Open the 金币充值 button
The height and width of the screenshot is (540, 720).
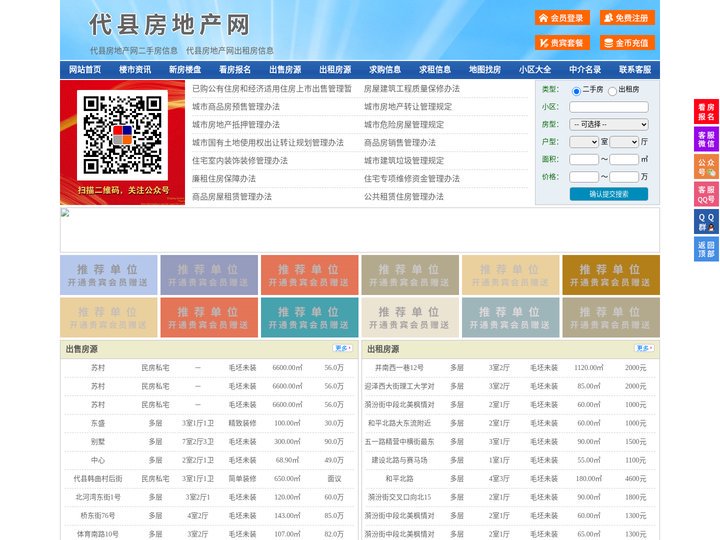627,43
